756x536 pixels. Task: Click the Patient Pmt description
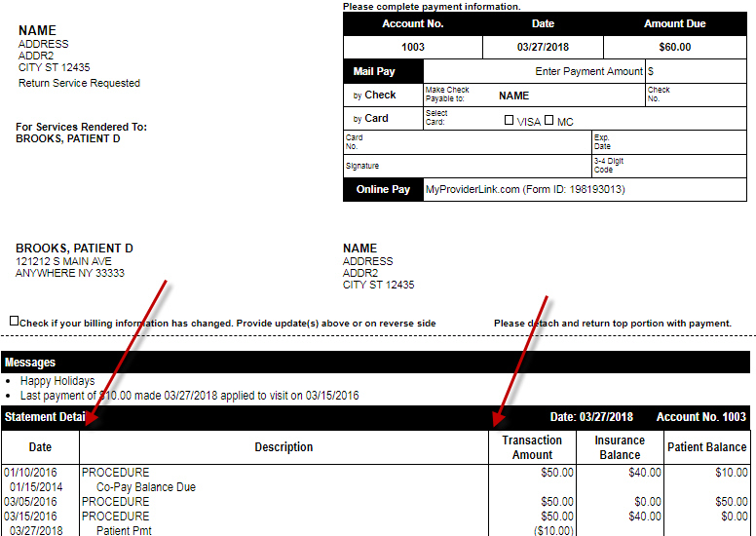click(x=124, y=531)
